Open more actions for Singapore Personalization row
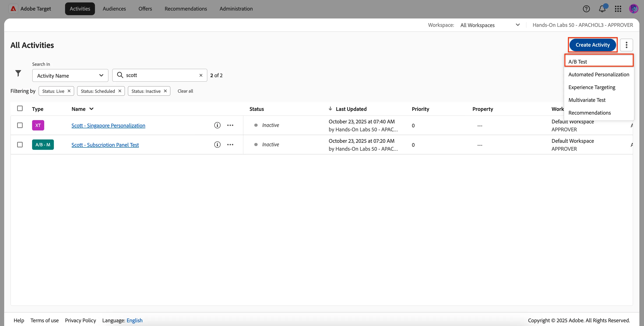 point(230,125)
